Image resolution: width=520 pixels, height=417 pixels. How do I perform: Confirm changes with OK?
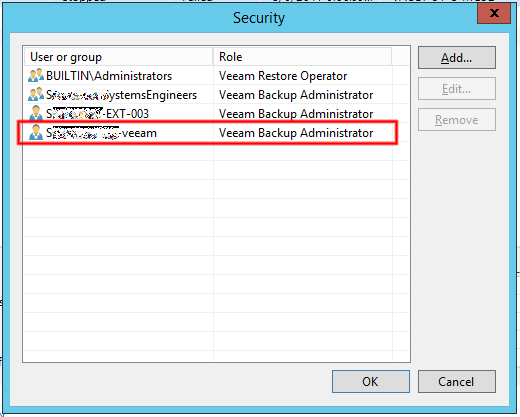click(x=371, y=381)
